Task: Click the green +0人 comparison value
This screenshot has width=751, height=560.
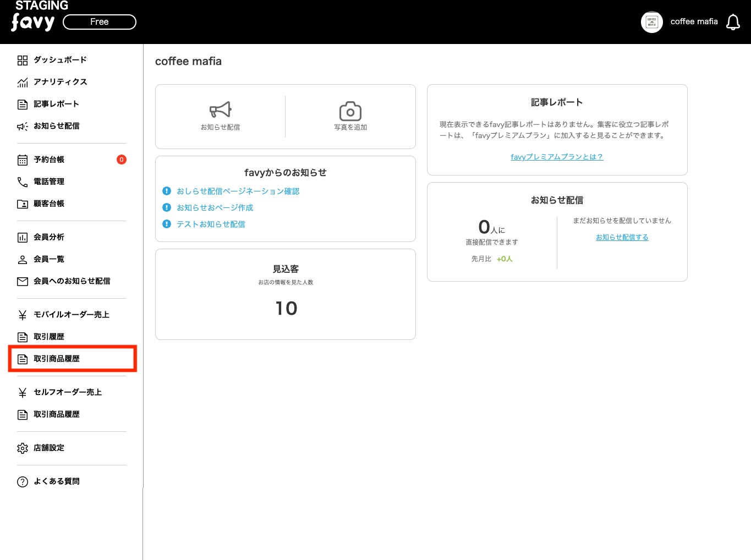Action: coord(505,259)
